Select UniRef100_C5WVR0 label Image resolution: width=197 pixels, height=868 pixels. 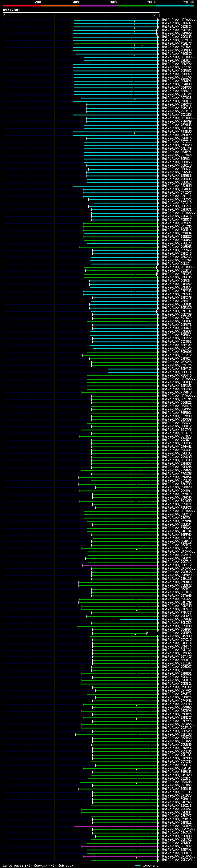(x=177, y=64)
